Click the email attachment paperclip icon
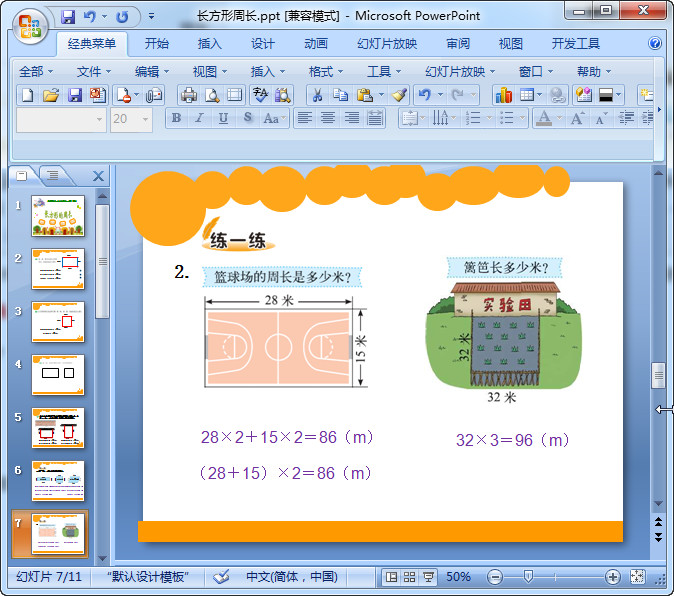674x596 pixels. pos(154,95)
